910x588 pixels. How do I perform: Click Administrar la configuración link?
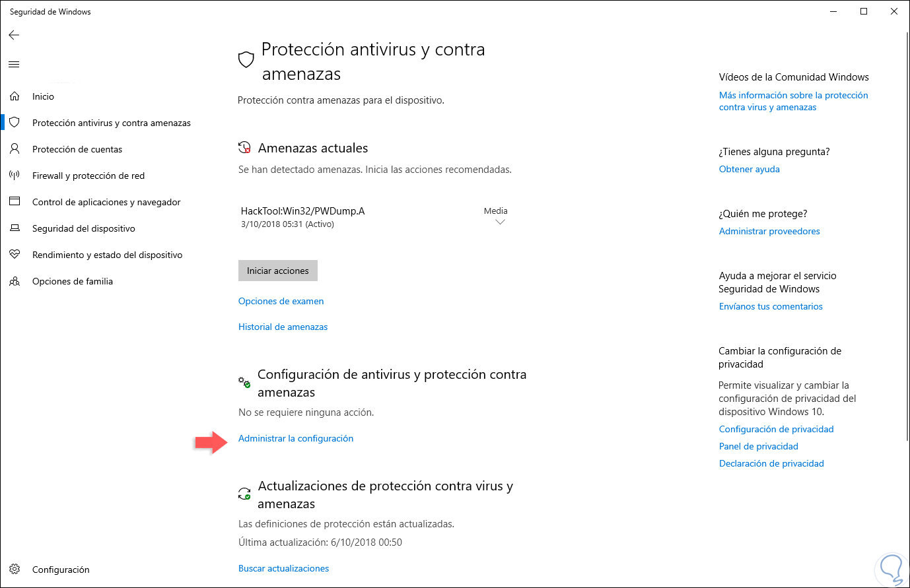pos(296,438)
